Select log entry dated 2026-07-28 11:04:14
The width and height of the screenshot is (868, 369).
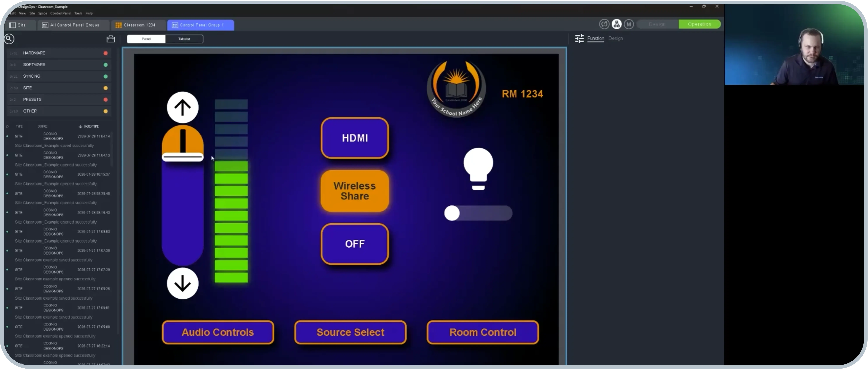[x=59, y=137]
